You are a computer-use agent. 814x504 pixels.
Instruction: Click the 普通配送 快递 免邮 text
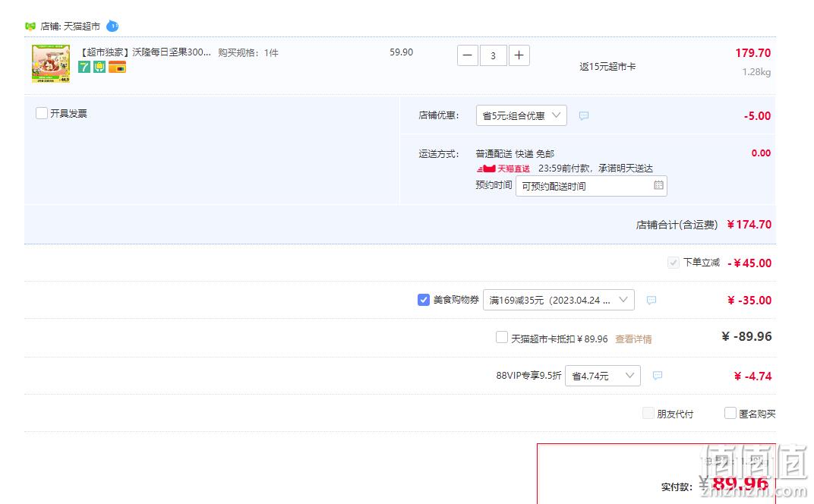pos(515,154)
